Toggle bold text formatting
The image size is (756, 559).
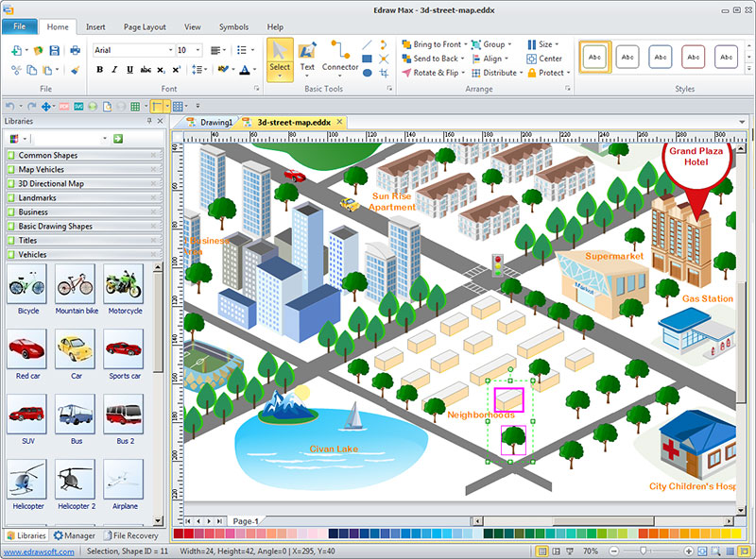point(99,70)
